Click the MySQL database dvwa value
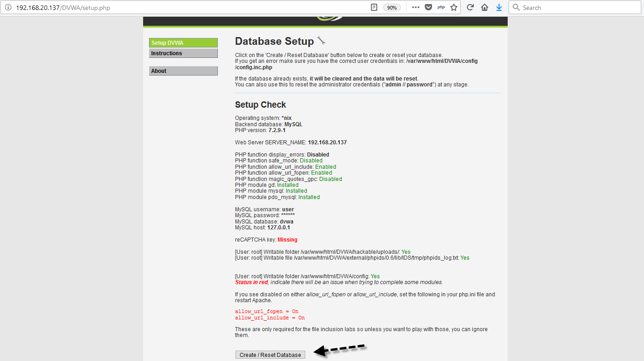This screenshot has height=361, width=644. pos(286,222)
